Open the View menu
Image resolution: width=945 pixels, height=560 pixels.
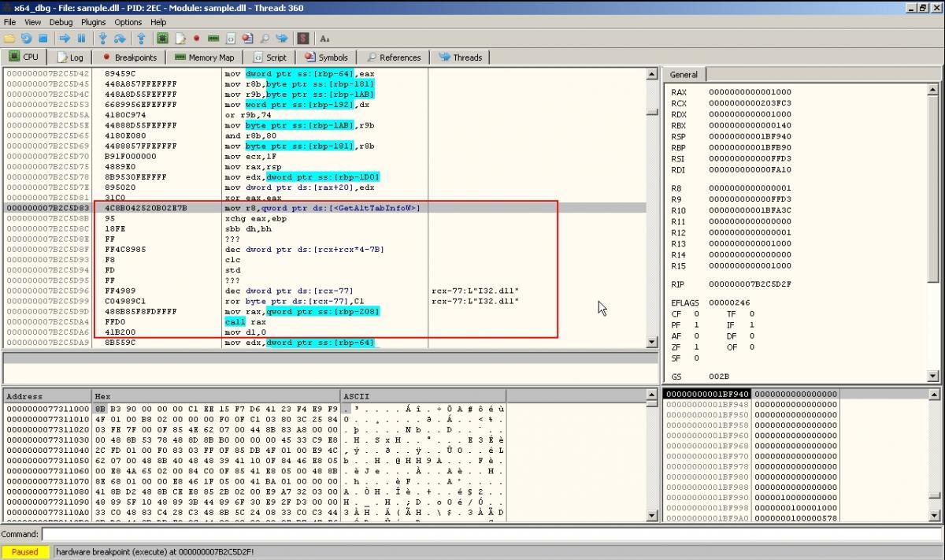(x=32, y=22)
